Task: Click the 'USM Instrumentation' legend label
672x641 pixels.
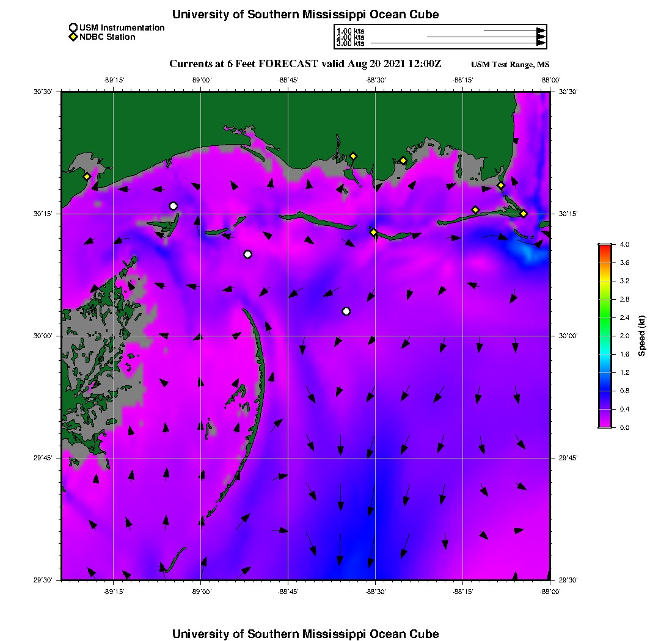Action: (122, 28)
